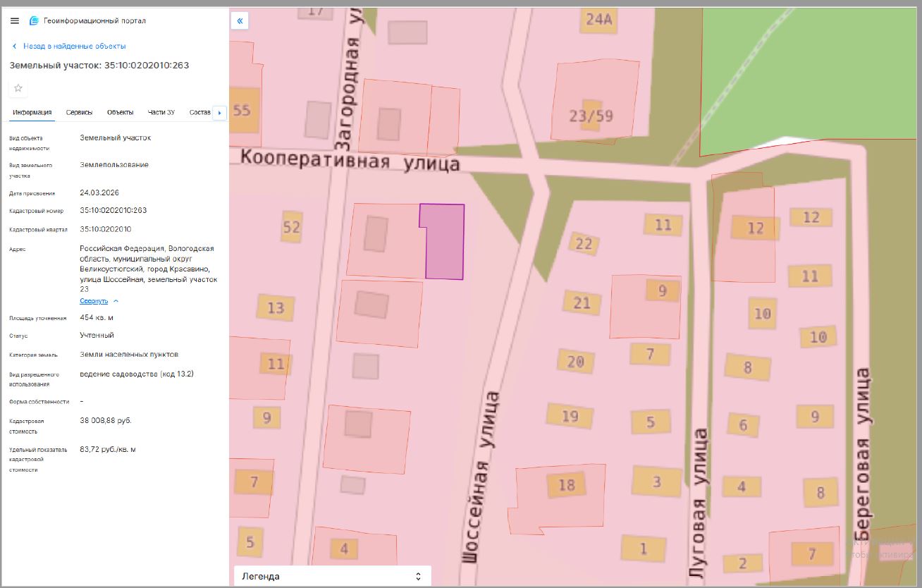Click house number 18 on the map
Image resolution: width=922 pixels, height=588 pixels.
(x=567, y=485)
